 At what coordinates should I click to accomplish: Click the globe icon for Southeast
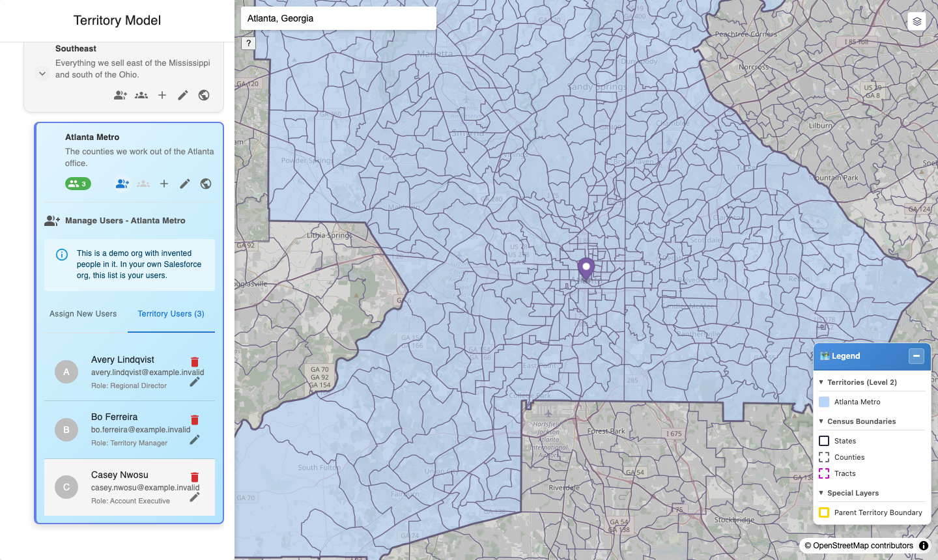pos(204,95)
